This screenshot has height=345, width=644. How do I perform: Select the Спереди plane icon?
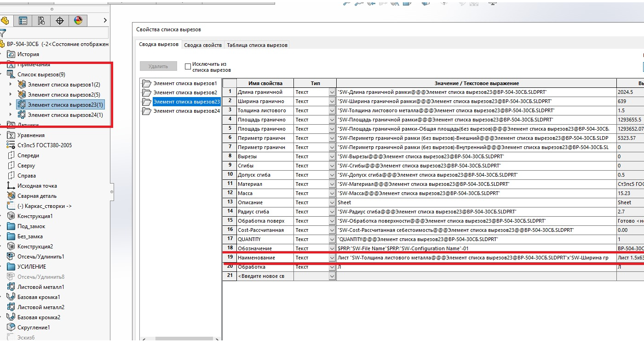[x=11, y=155]
